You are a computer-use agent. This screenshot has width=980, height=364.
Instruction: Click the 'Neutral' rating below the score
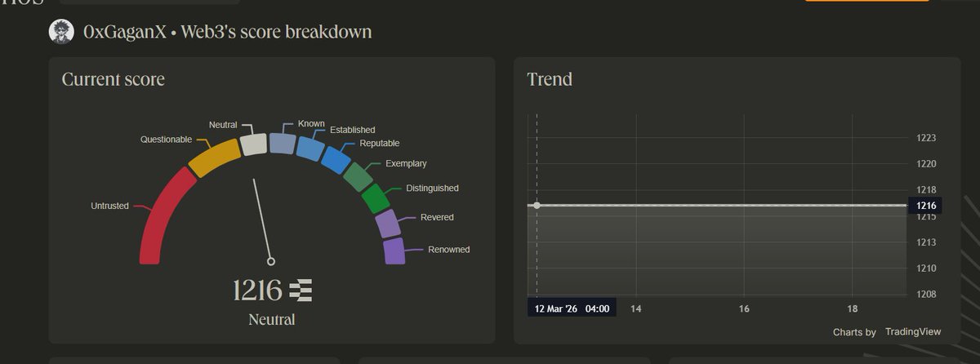point(272,319)
